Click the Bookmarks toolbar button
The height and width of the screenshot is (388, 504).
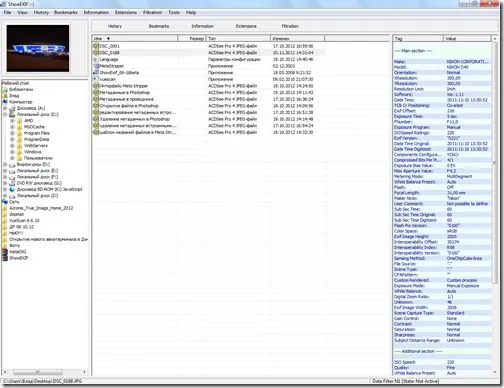(x=159, y=26)
